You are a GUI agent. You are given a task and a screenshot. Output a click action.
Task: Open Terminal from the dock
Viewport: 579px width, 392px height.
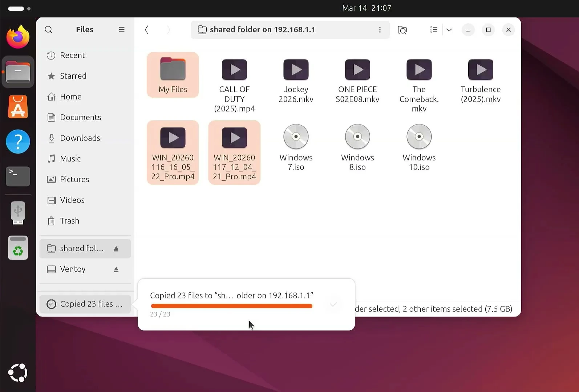[x=18, y=176]
